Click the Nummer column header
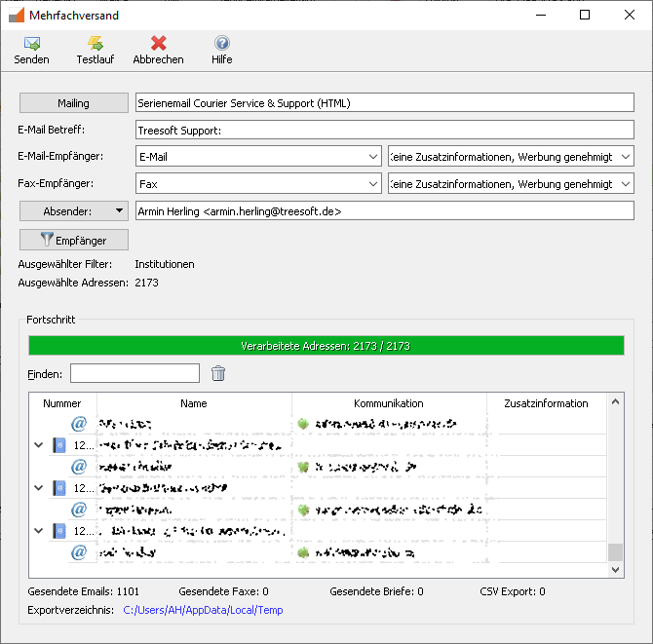This screenshot has height=644, width=653. click(x=62, y=403)
